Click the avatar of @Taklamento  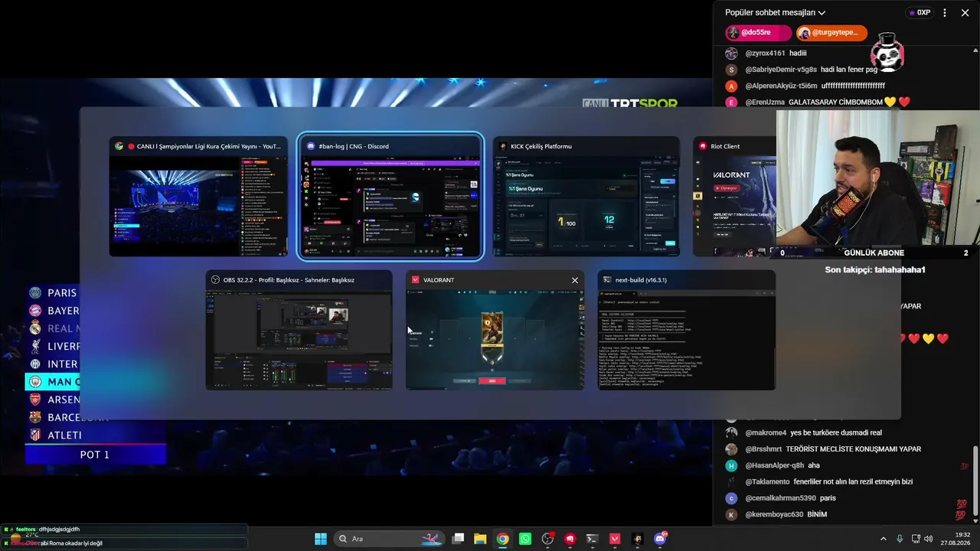click(x=731, y=482)
